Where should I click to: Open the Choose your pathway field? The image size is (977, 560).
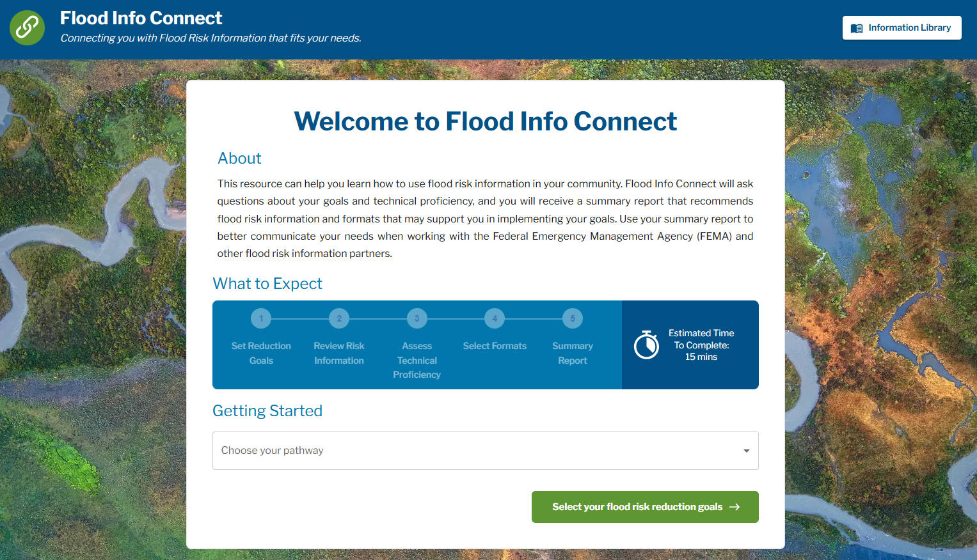pyautogui.click(x=473, y=451)
